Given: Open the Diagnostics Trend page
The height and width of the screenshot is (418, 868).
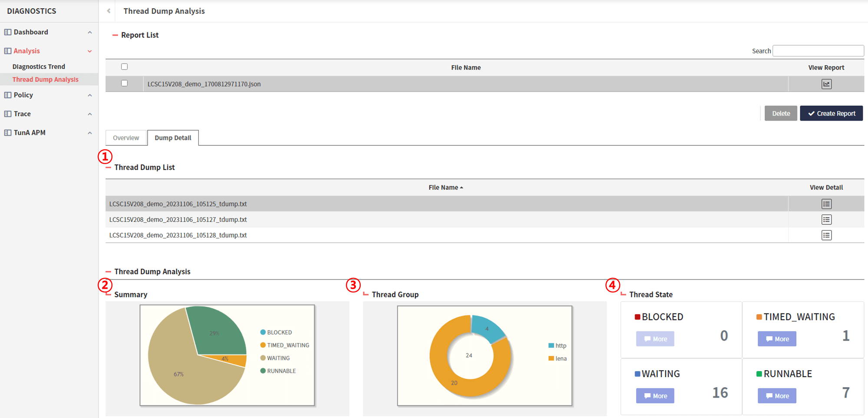Looking at the screenshot, I should pyautogui.click(x=38, y=66).
